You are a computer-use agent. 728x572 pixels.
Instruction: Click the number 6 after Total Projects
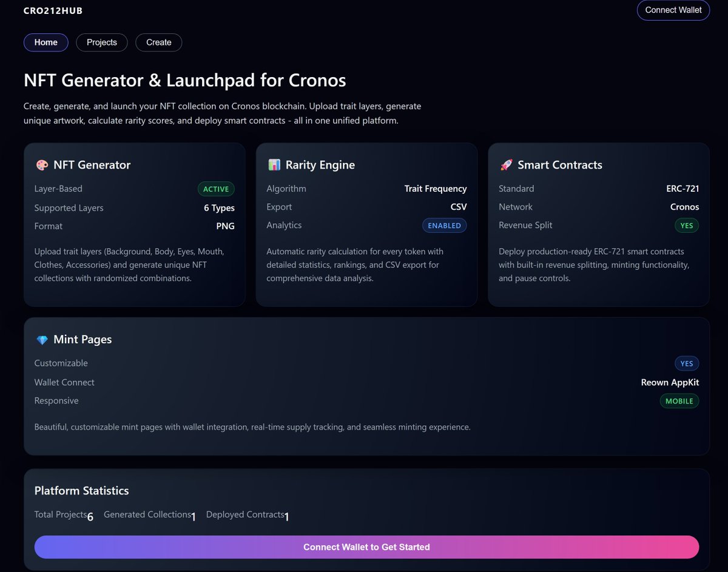point(90,517)
